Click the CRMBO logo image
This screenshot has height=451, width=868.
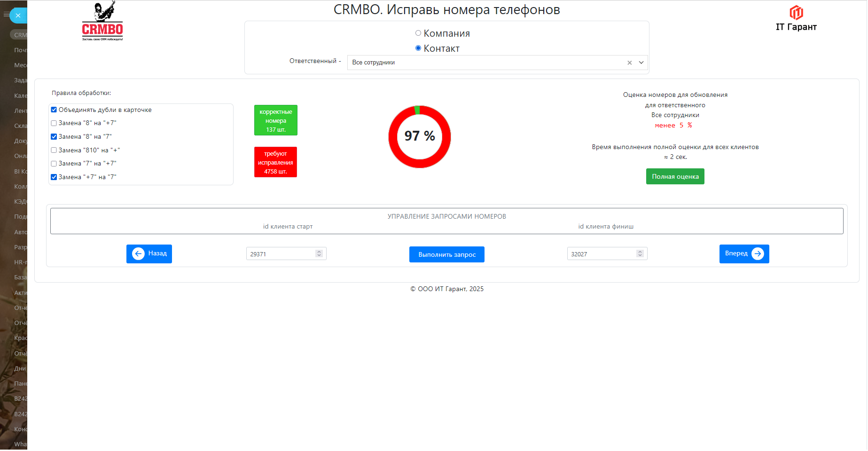(x=102, y=21)
